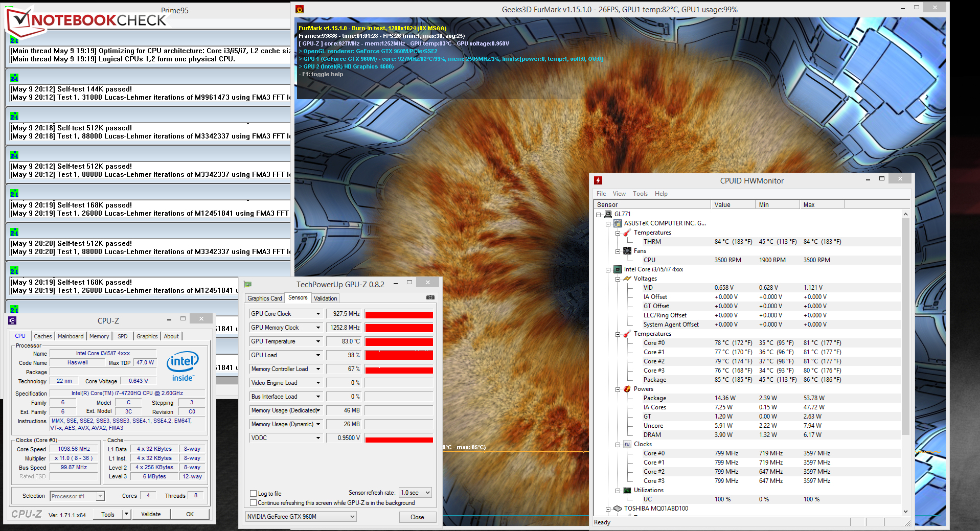Click the Validate button in CPU-Z

coord(151,514)
